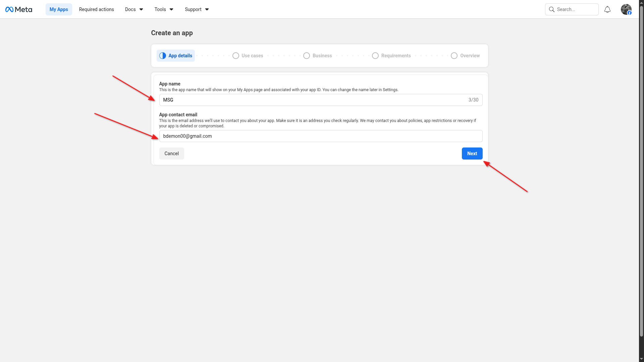The width and height of the screenshot is (644, 362).
Task: Select the Use cases step circle
Action: coord(236,56)
